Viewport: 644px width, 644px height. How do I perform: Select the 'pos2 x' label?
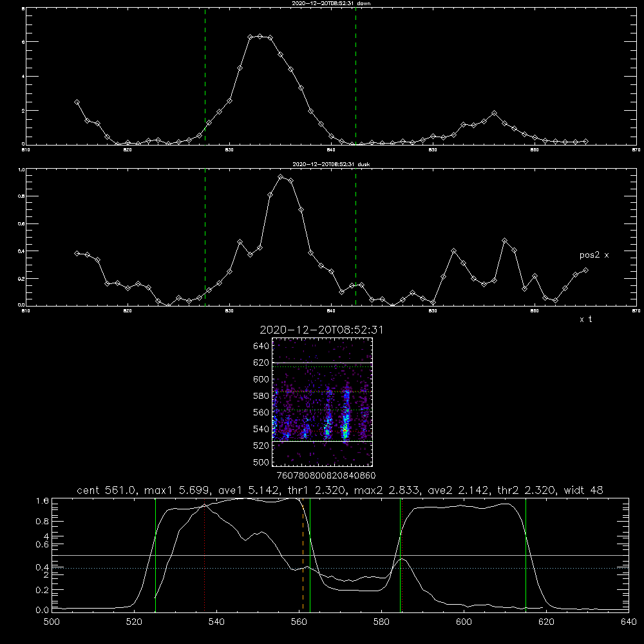pos(594,255)
